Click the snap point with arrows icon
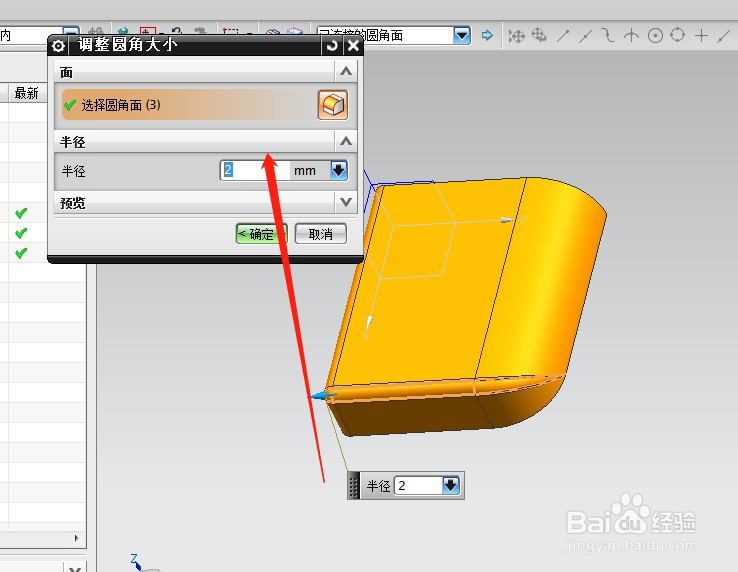Image resolution: width=738 pixels, height=572 pixels. pyautogui.click(x=516, y=36)
